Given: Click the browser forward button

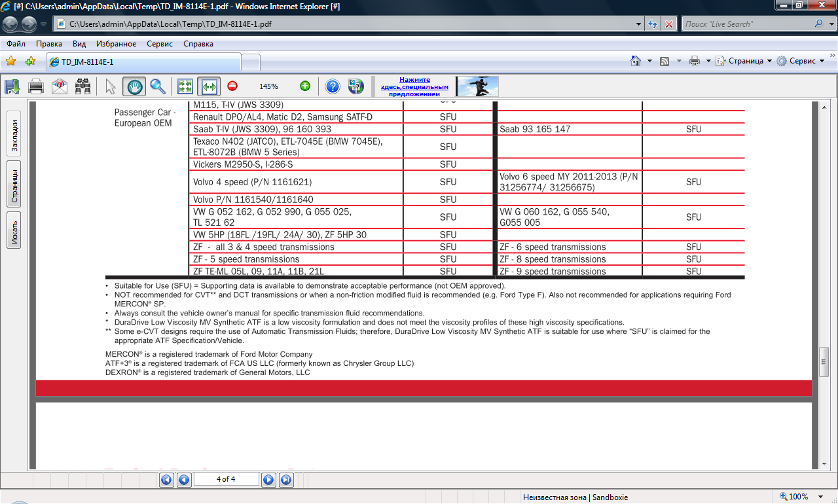Looking at the screenshot, I should coord(29,24).
